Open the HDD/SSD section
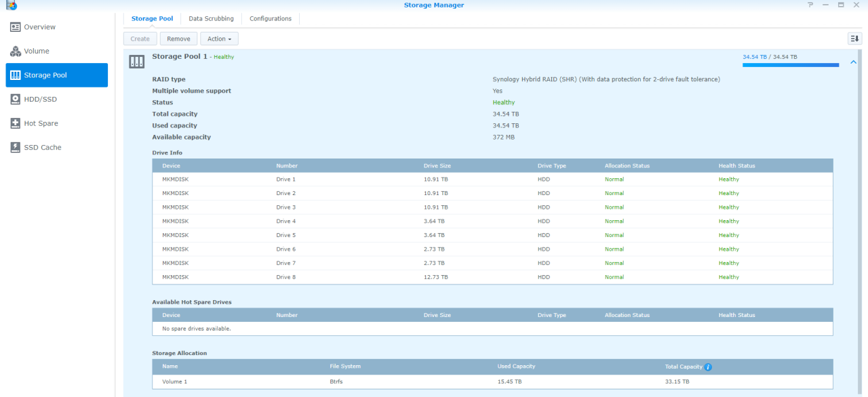The image size is (868, 397). pos(33,99)
